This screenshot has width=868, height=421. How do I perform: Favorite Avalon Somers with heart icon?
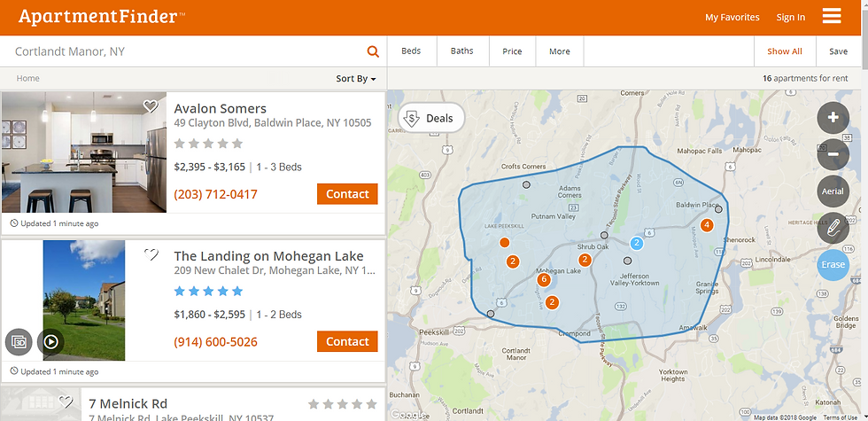pyautogui.click(x=151, y=105)
